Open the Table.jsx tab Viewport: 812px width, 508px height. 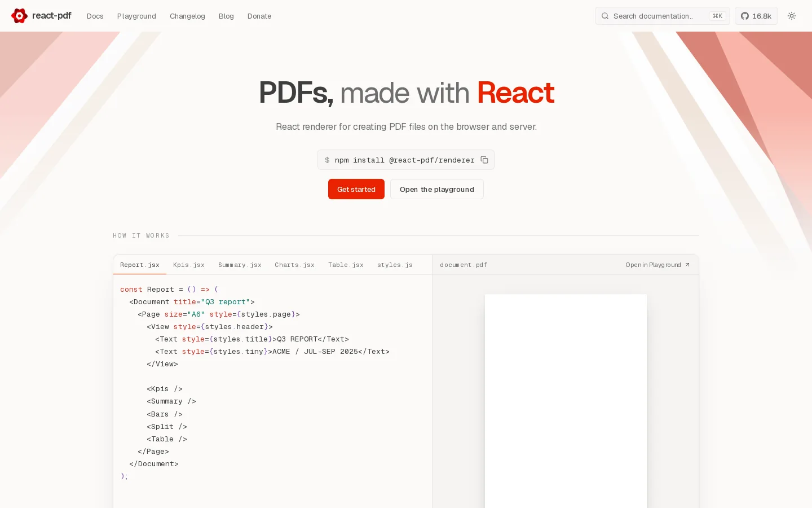click(x=346, y=265)
